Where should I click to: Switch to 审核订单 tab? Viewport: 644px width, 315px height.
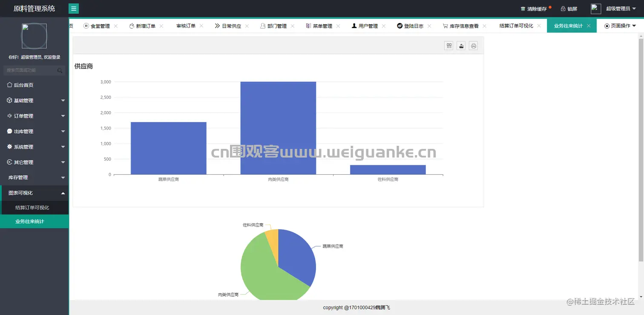pos(186,26)
